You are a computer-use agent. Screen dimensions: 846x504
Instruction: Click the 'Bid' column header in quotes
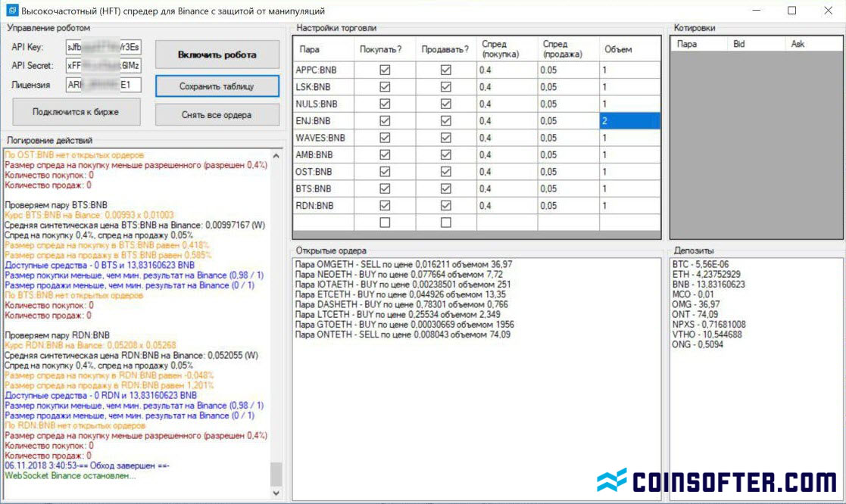[x=757, y=44]
